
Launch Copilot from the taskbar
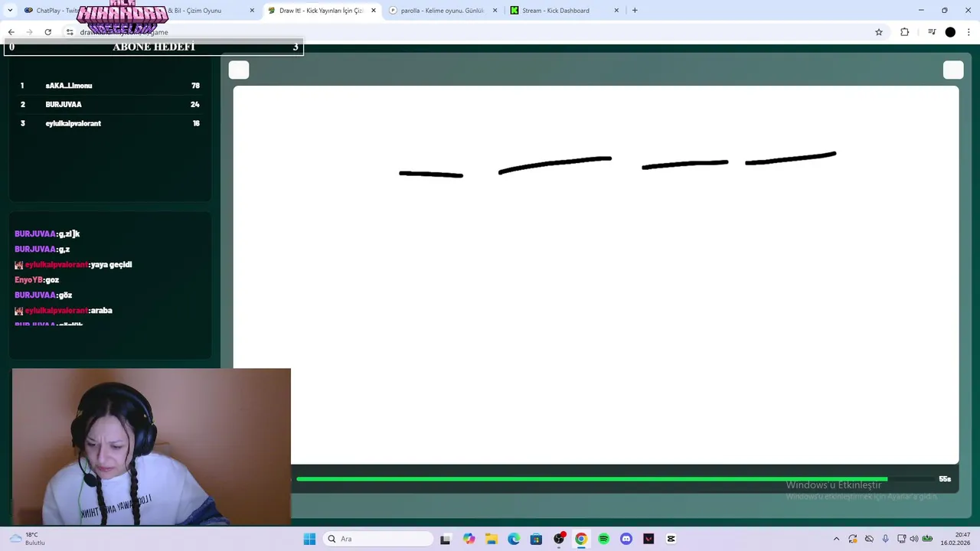(x=469, y=539)
